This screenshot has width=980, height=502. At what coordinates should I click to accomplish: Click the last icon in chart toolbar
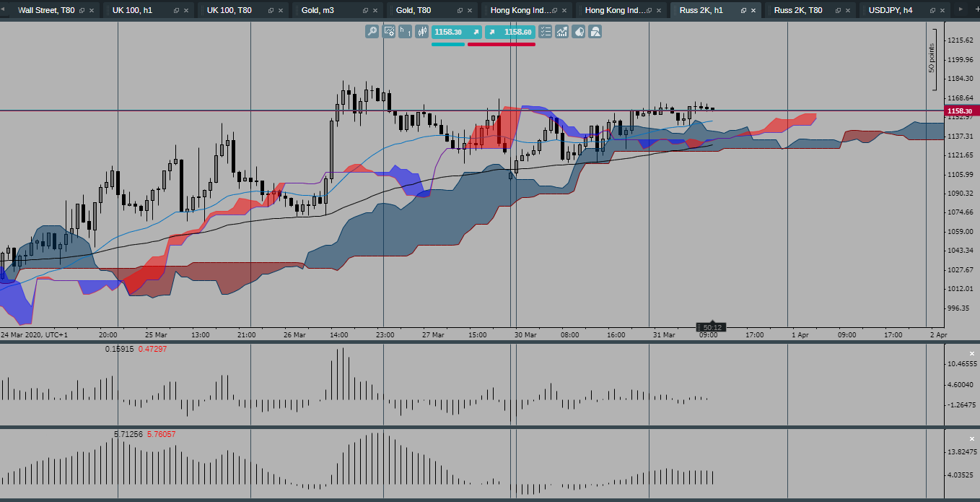[595, 32]
